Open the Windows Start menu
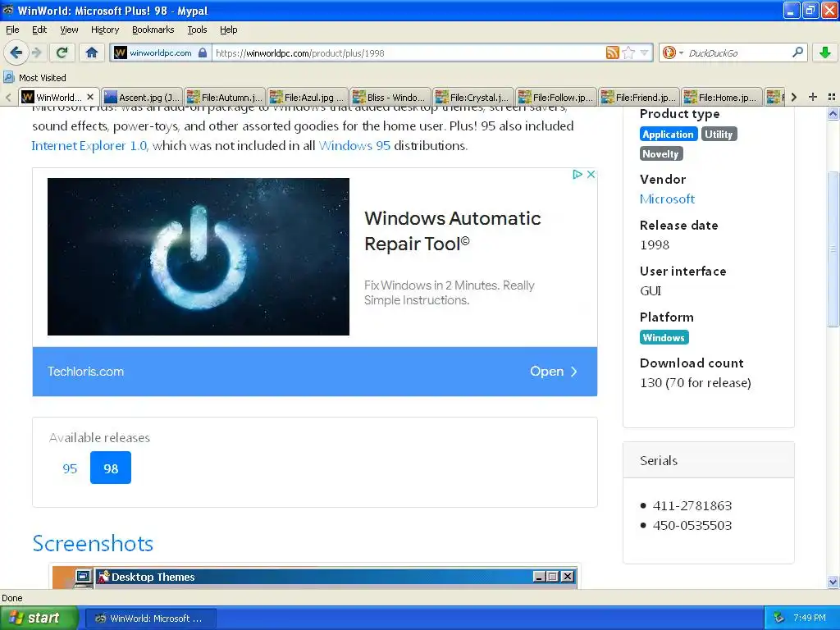The height and width of the screenshot is (630, 840). click(39, 618)
